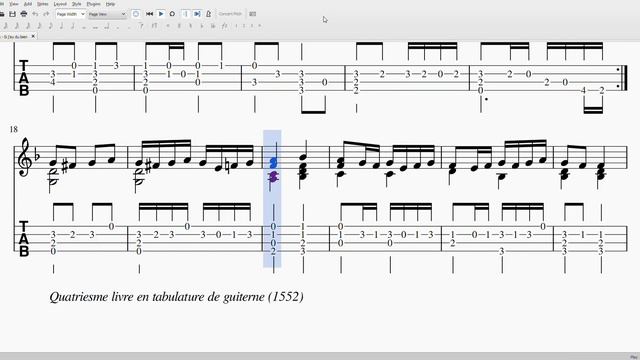640x360 pixels.
Task: Select voice 2
Action: (x=244, y=26)
